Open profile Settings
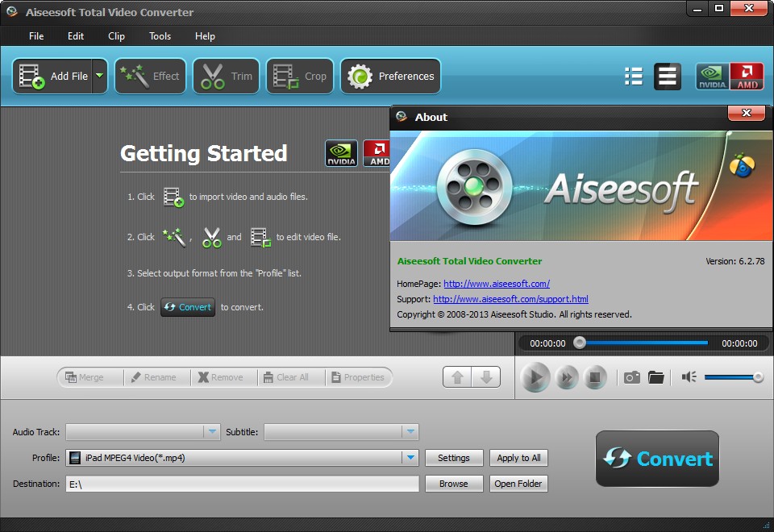774x532 pixels. [x=454, y=458]
